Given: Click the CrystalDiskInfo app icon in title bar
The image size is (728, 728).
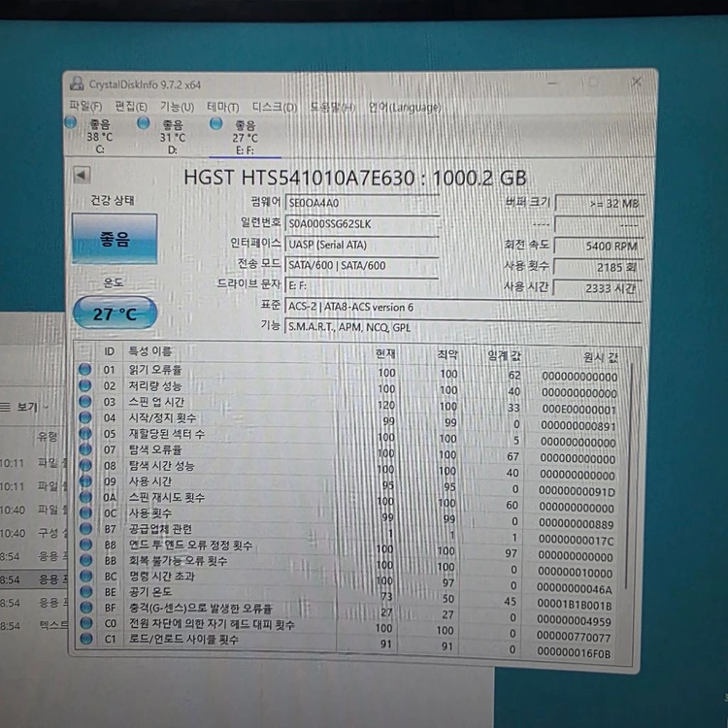Looking at the screenshot, I should [76, 83].
